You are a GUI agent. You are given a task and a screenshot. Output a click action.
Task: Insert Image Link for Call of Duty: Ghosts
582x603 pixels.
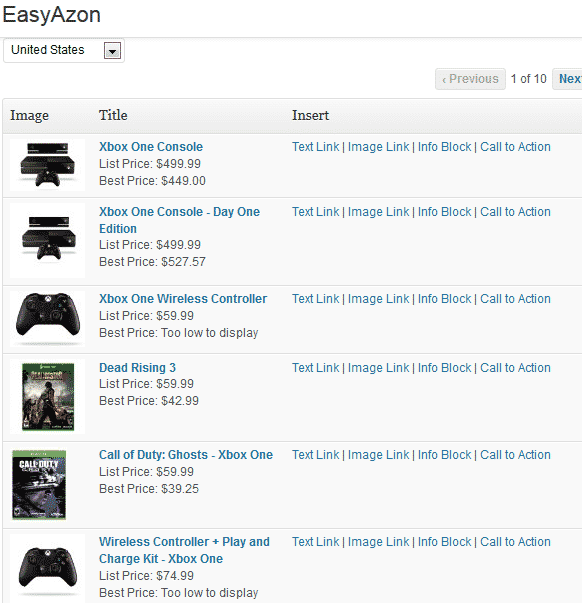click(379, 455)
